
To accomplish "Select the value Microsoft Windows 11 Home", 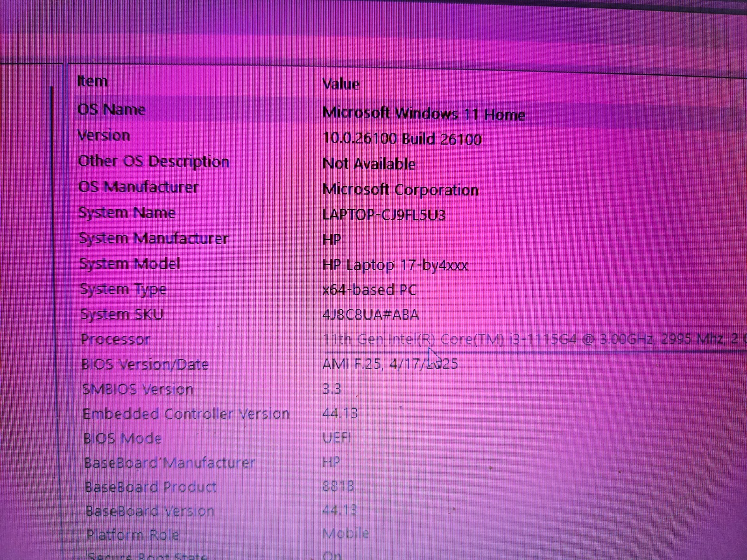I will point(423,114).
